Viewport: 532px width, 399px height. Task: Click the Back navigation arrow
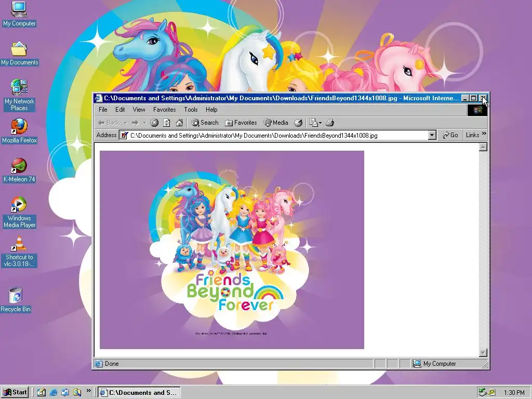click(x=109, y=123)
